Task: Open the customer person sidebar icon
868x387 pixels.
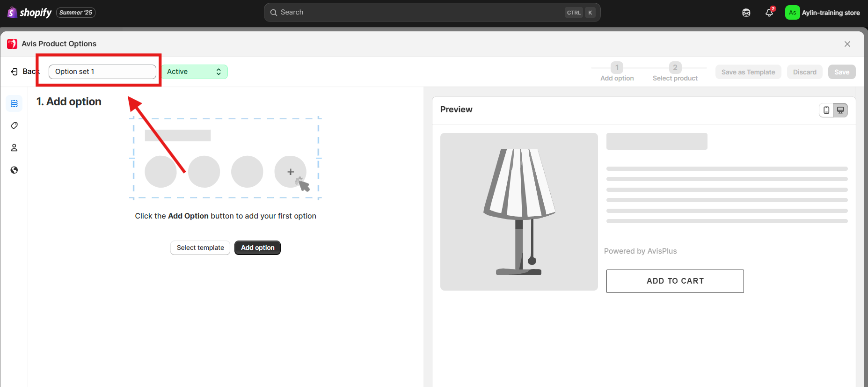Action: (14, 148)
